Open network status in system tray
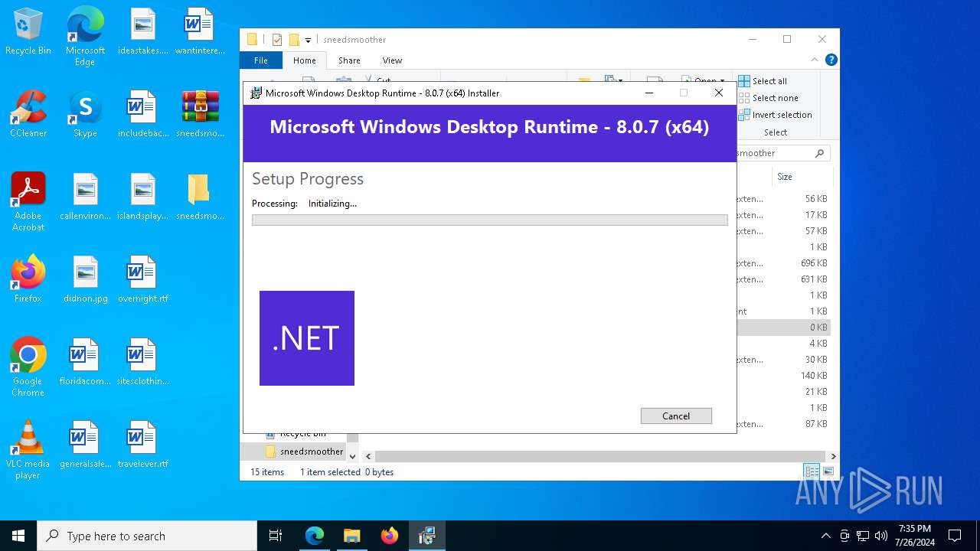The image size is (980, 551). [863, 536]
